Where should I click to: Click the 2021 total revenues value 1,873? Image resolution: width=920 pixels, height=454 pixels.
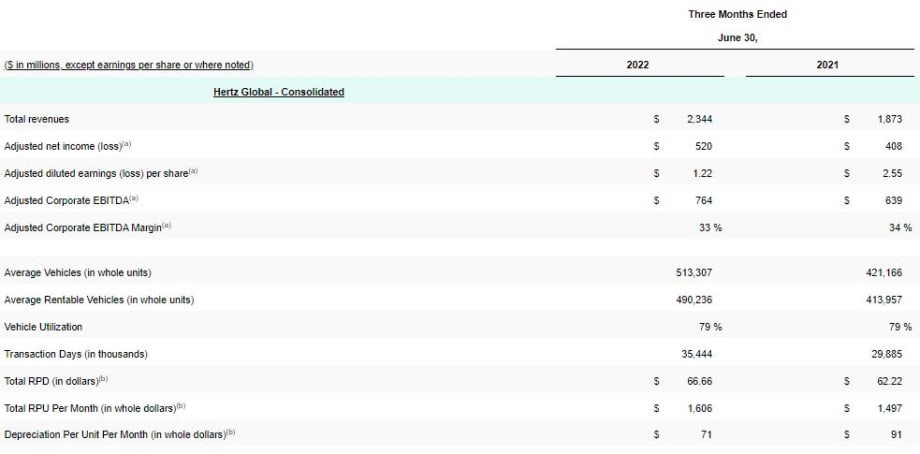889,119
